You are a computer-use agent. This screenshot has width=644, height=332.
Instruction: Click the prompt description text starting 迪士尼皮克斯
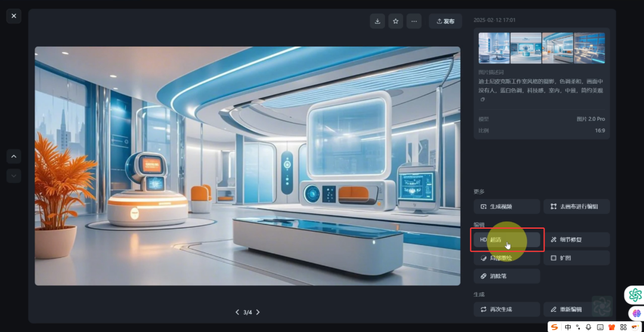[x=541, y=86]
